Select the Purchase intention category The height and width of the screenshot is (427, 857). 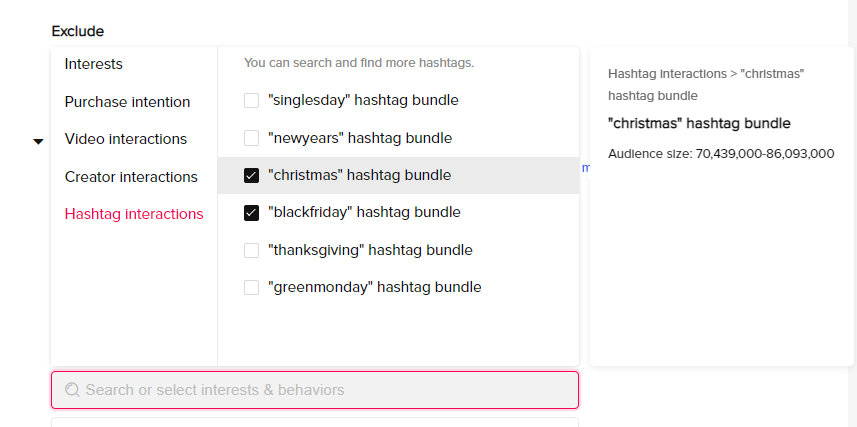pyautogui.click(x=127, y=102)
